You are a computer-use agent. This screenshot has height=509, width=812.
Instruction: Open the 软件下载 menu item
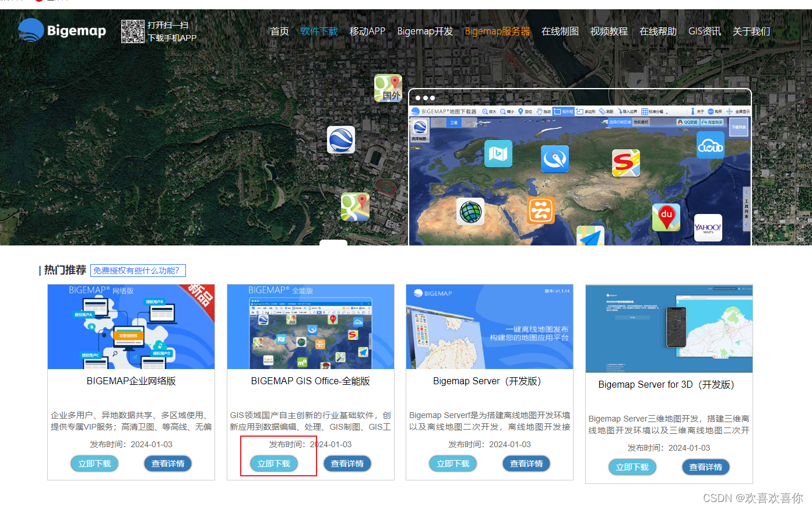(x=319, y=31)
